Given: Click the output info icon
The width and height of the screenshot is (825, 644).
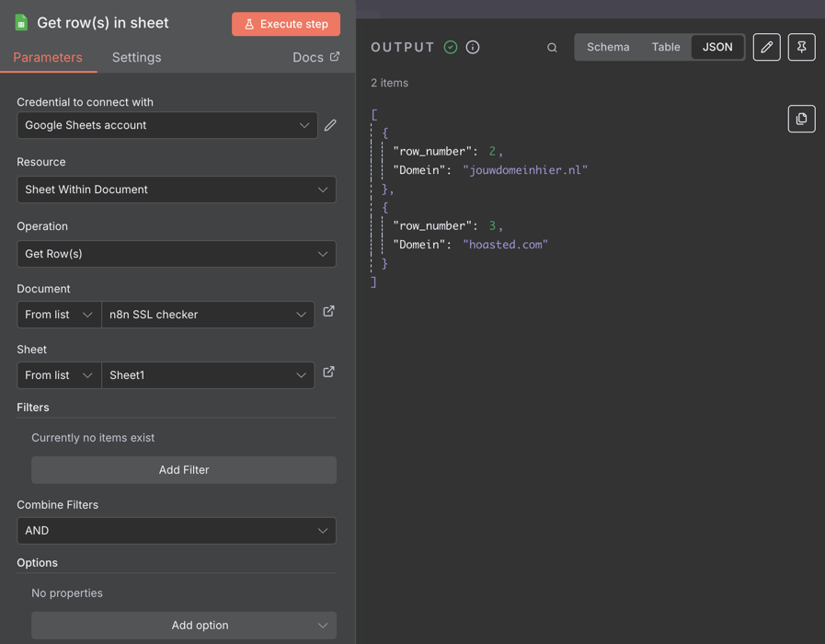Looking at the screenshot, I should point(473,47).
